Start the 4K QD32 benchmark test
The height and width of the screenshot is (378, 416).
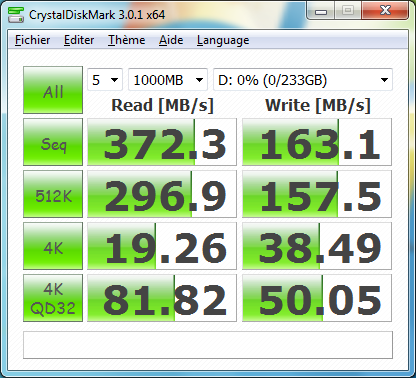pos(53,298)
